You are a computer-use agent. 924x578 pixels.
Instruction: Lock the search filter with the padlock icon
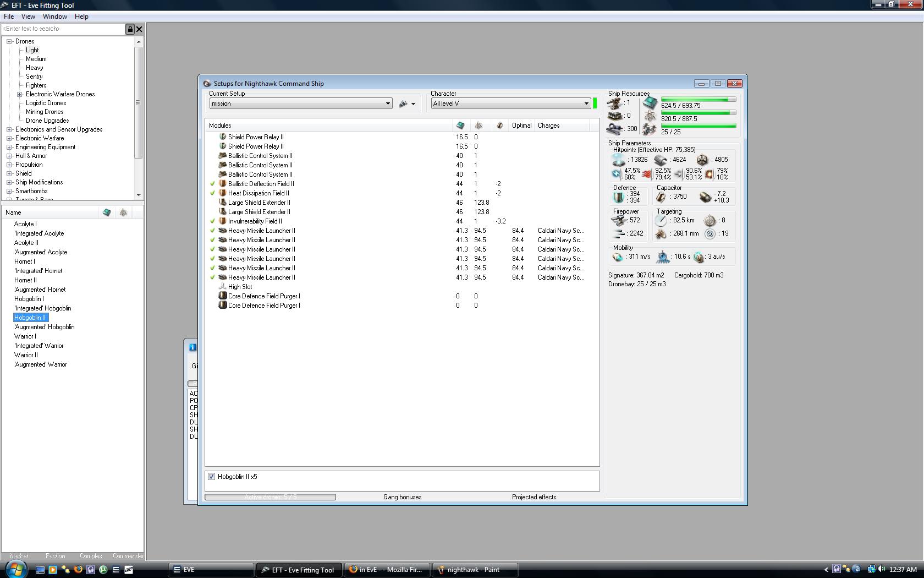tap(130, 29)
